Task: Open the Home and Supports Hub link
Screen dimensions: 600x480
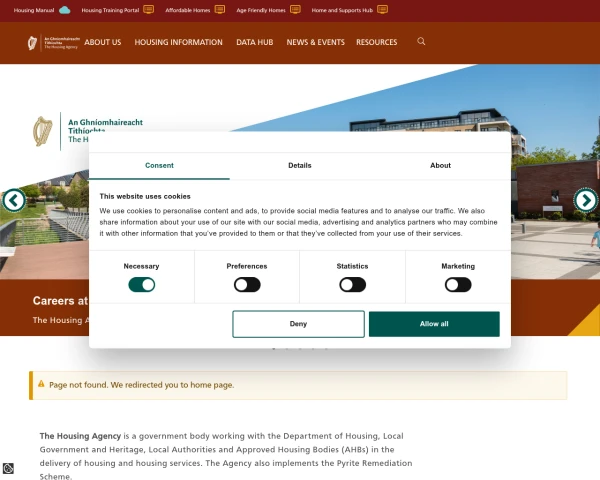Action: click(342, 10)
